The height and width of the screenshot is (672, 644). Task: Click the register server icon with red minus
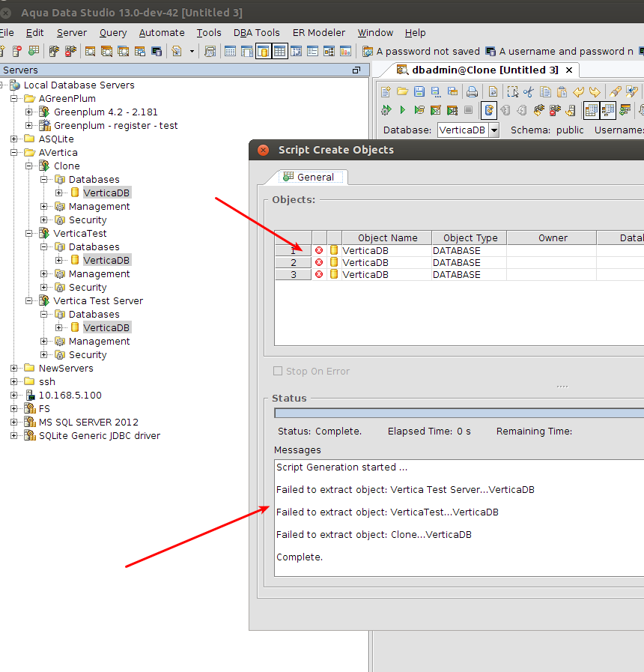coord(17,52)
